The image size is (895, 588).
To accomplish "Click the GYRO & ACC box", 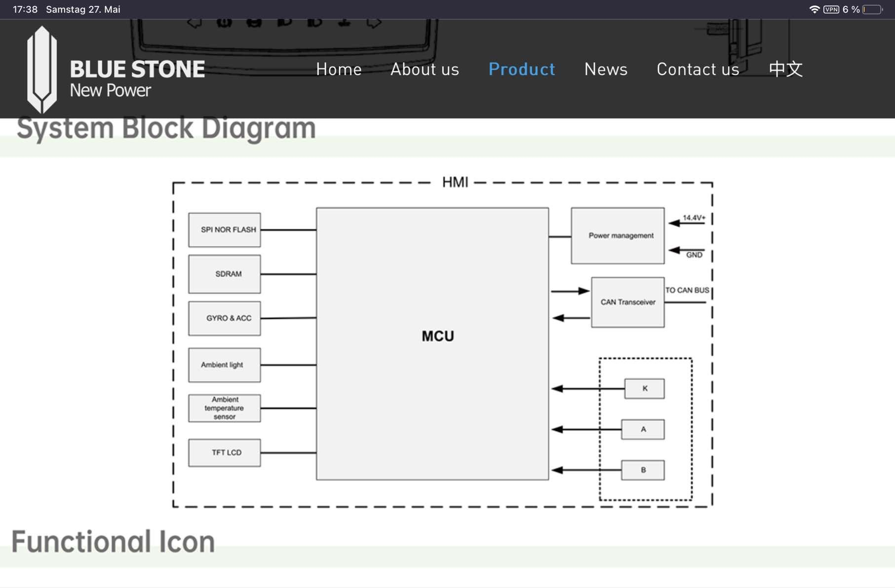I will point(225,318).
